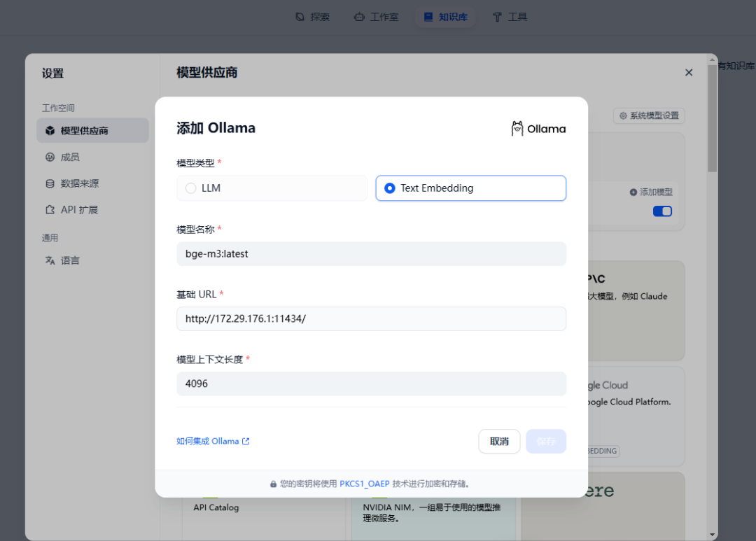
Task: Open the PKCS1_OAEP link
Action: tap(365, 484)
